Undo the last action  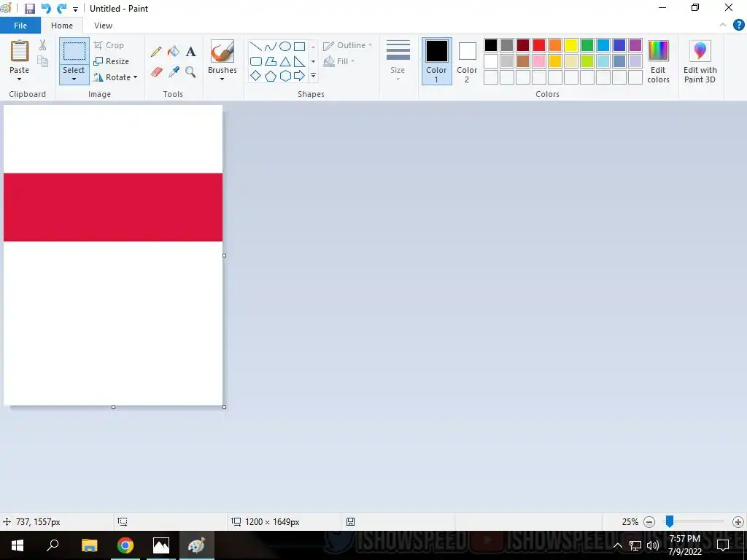click(46, 9)
